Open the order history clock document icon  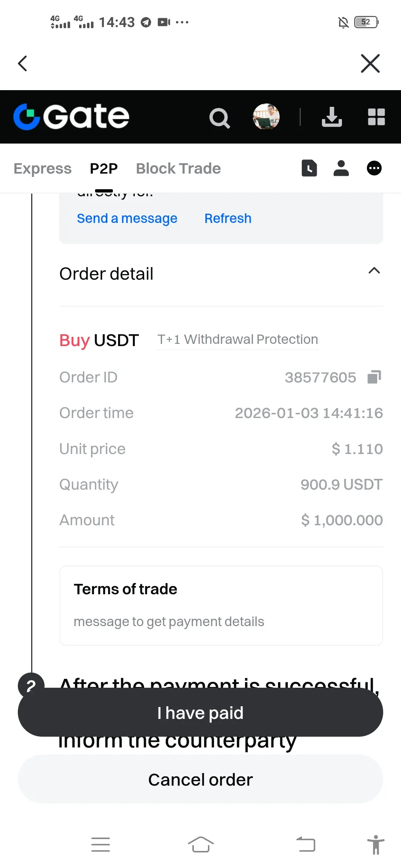(x=309, y=168)
